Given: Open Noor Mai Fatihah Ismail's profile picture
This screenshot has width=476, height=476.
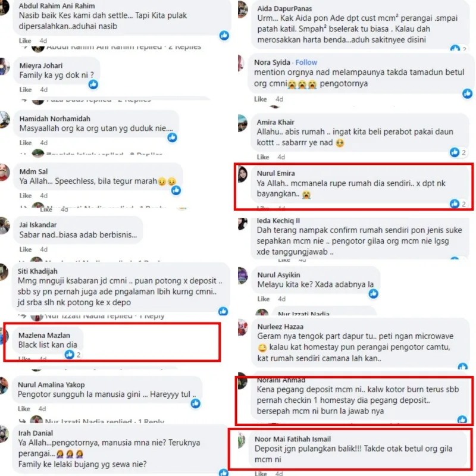Looking at the screenshot, I should [x=241, y=440].
